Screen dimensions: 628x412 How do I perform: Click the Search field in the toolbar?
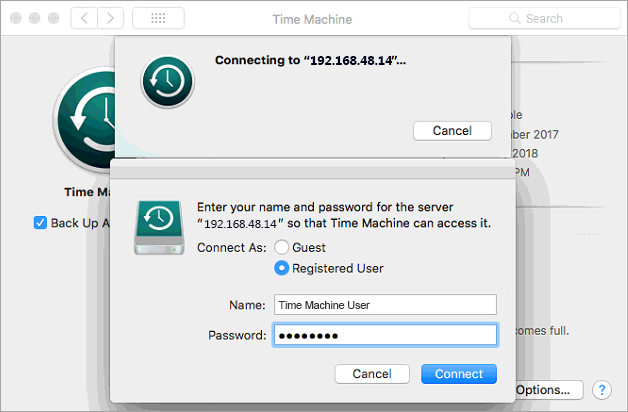click(545, 18)
